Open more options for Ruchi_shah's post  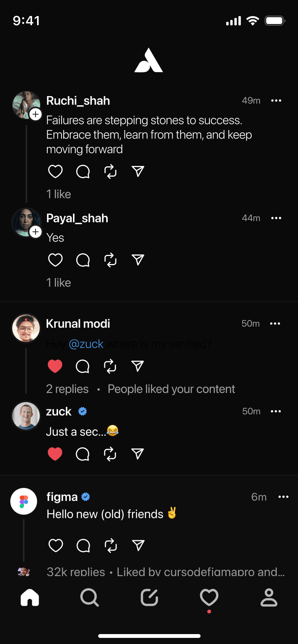[x=276, y=101]
